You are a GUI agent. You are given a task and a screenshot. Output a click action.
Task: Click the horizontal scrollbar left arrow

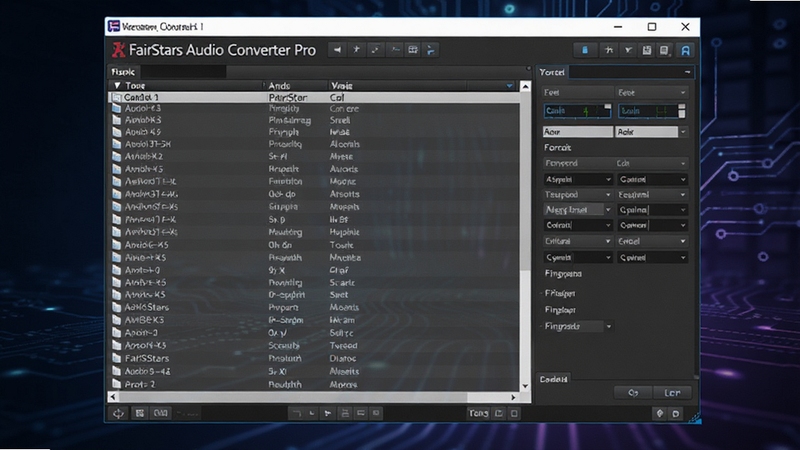tap(113, 397)
